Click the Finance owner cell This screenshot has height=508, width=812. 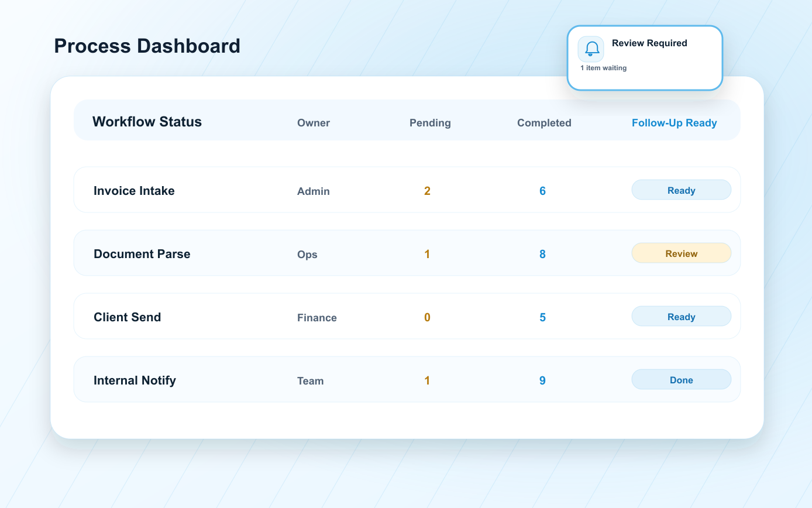(x=317, y=318)
